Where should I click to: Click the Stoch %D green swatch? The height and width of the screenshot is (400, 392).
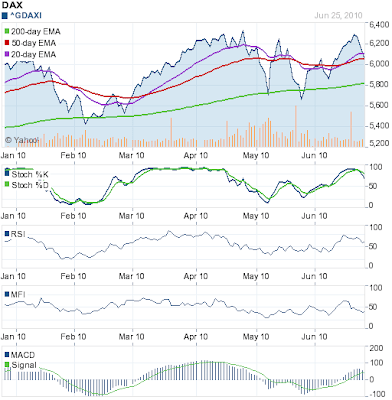coord(7,184)
